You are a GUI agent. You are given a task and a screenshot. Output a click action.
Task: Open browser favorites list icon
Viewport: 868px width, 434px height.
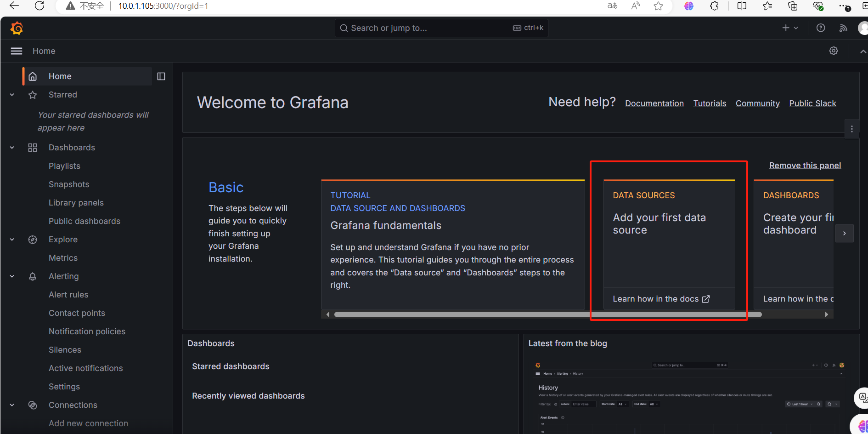pyautogui.click(x=767, y=6)
